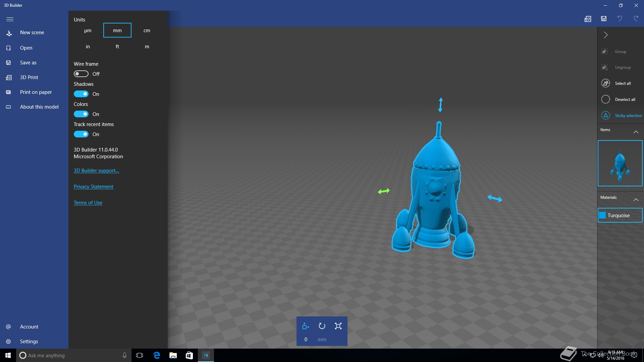
Task: Click the New scene icon
Action: click(x=9, y=33)
